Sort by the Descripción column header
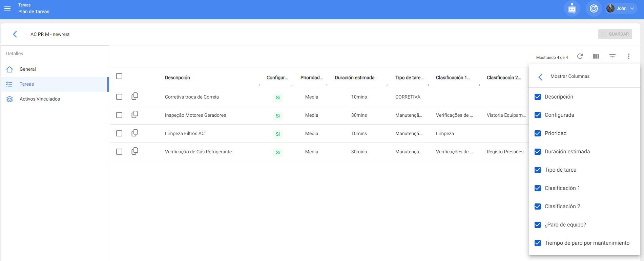Image resolution: width=644 pixels, height=261 pixels. (x=178, y=78)
